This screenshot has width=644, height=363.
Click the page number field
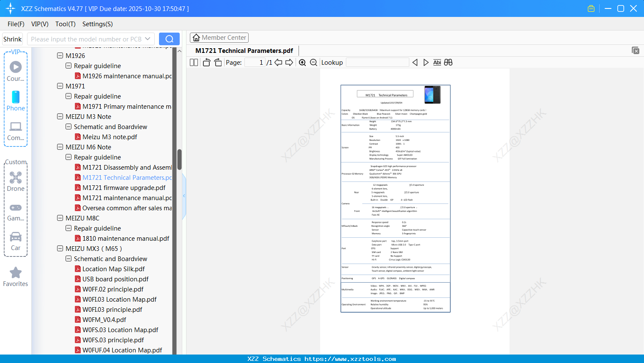click(255, 63)
